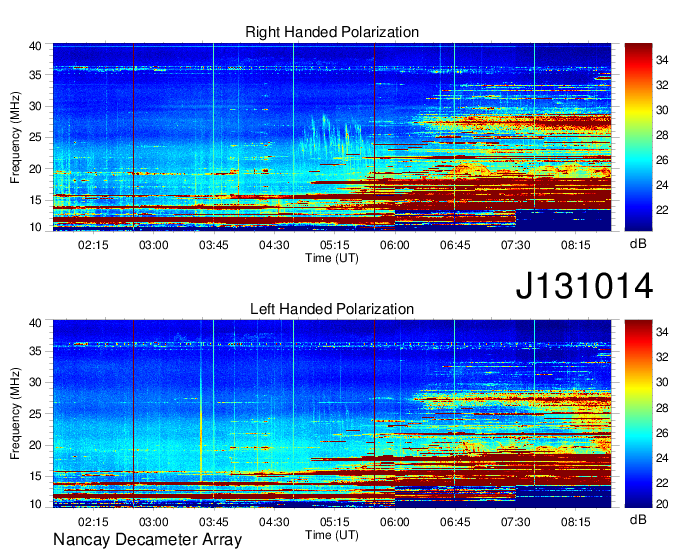Click the Left Handed Polarization title
The height and width of the screenshot is (552, 680).
click(332, 309)
